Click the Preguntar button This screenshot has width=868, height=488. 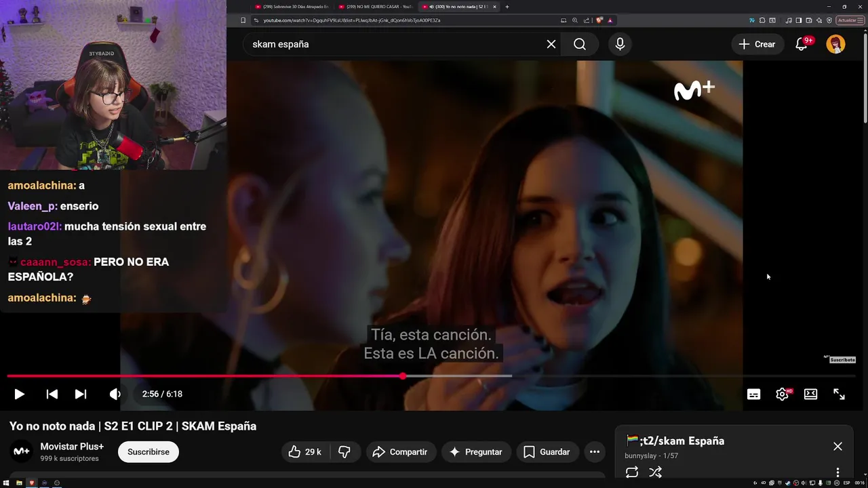pos(475,452)
